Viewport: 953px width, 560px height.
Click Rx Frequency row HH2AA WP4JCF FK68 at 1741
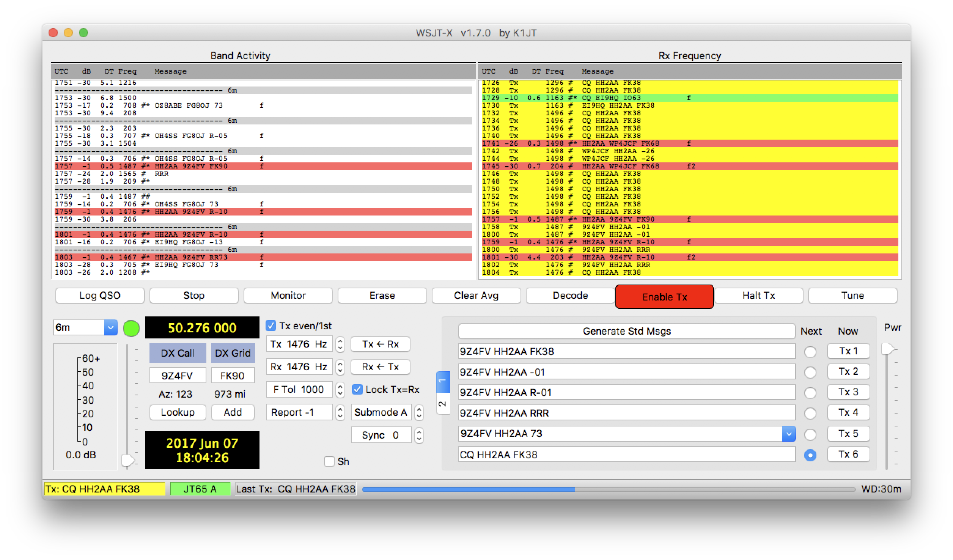(690, 143)
